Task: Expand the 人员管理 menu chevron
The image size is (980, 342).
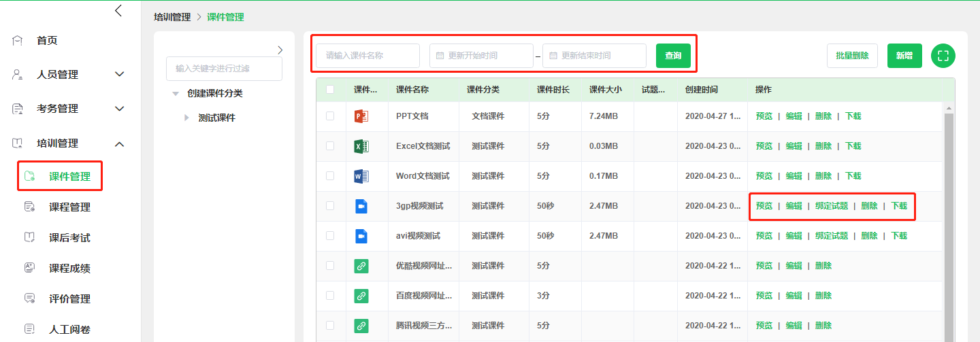Action: pos(119,74)
